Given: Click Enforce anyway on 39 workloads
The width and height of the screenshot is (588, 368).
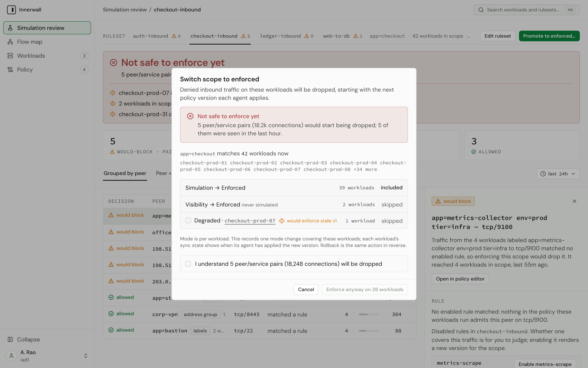Looking at the screenshot, I should pos(365,289).
